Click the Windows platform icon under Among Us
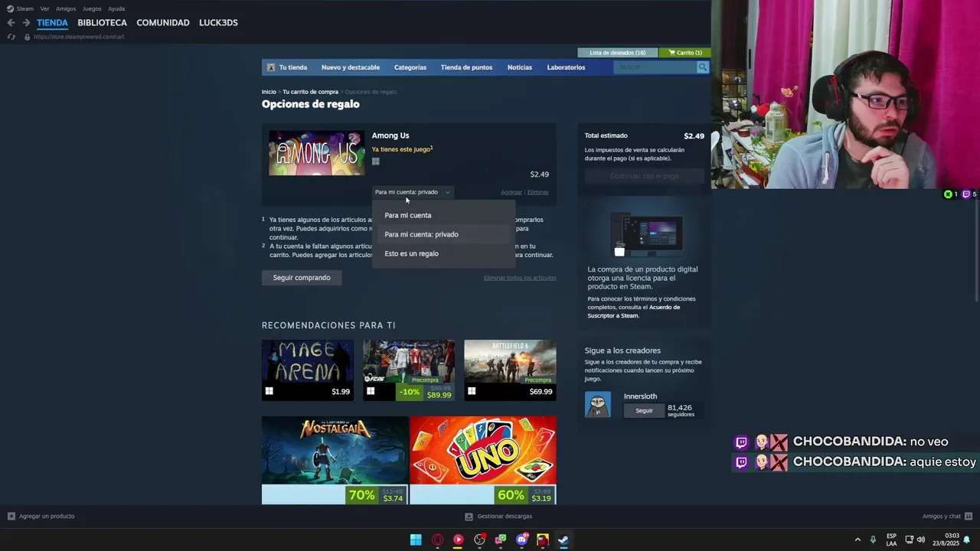Viewport: 980px width, 551px height. coord(375,161)
